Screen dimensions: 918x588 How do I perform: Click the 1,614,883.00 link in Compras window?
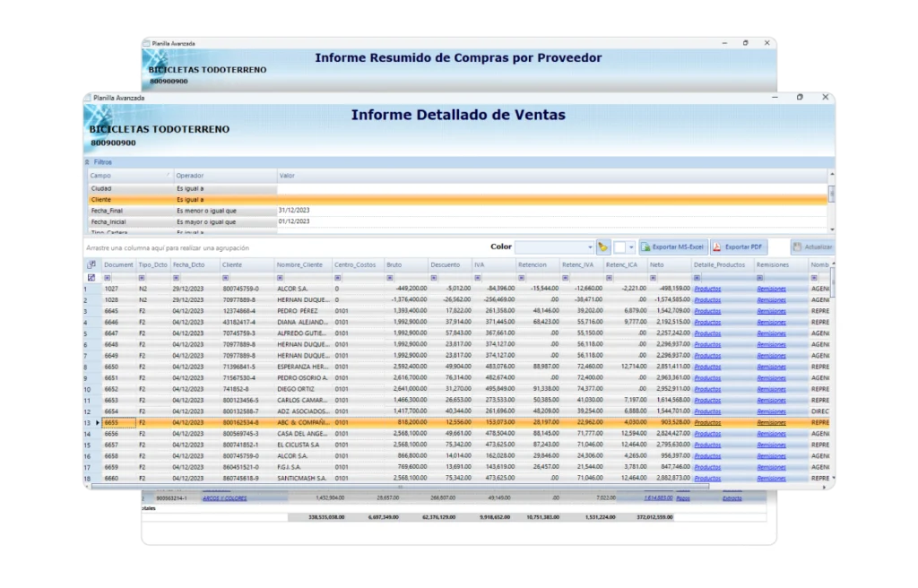[658, 498]
